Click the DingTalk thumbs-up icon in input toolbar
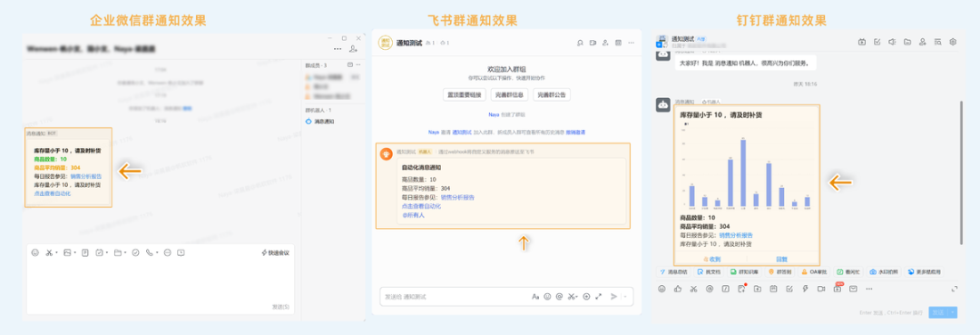Screen dimensions: 980x335 [x=678, y=289]
